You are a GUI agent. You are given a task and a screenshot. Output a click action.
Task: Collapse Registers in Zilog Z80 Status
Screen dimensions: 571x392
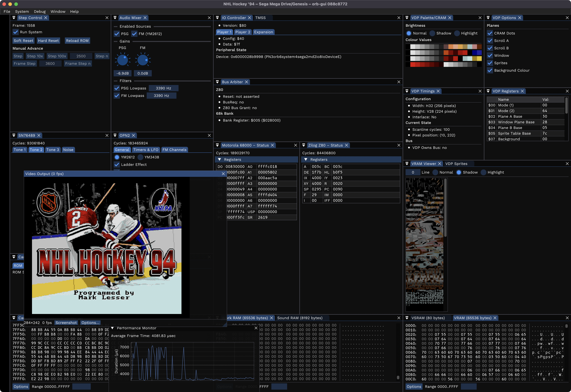pos(306,159)
